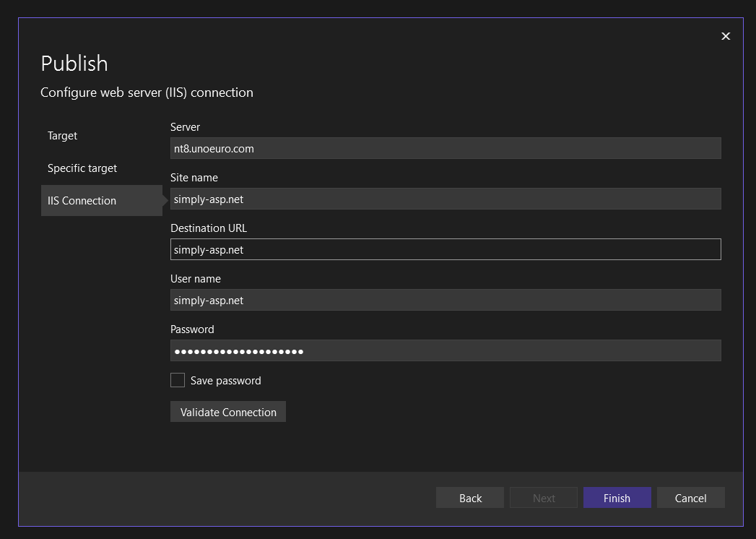Image resolution: width=756 pixels, height=539 pixels.
Task: Open the Specific target step
Action: pos(82,168)
